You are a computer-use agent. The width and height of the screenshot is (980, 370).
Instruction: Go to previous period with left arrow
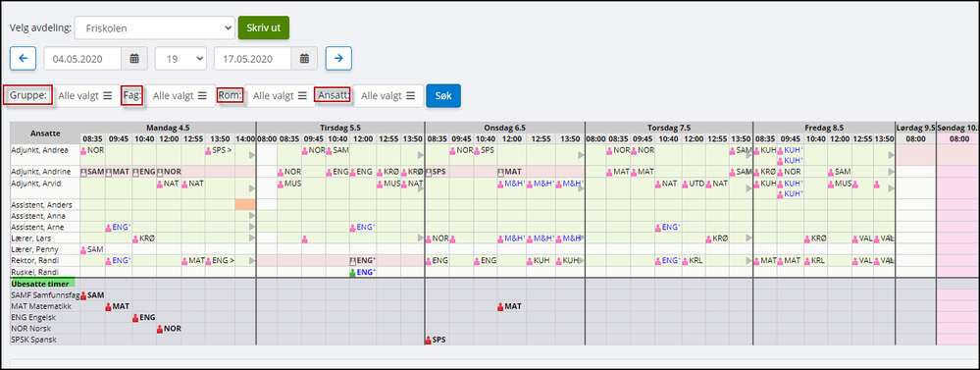click(x=24, y=58)
